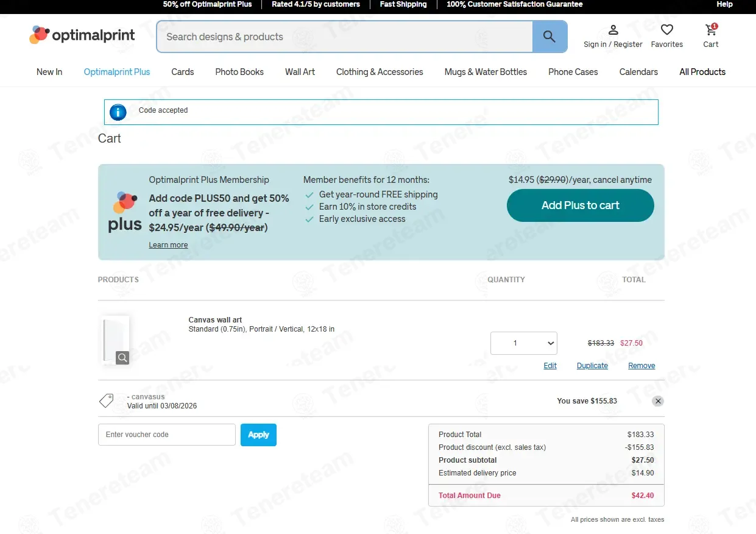Click the search magnifier button
Image resolution: width=756 pixels, height=534 pixels.
click(x=549, y=37)
